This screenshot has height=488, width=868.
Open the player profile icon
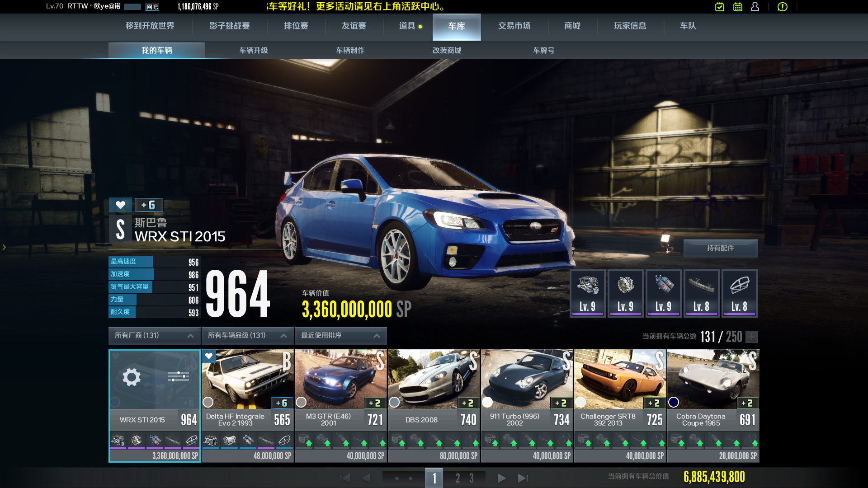pyautogui.click(x=755, y=7)
